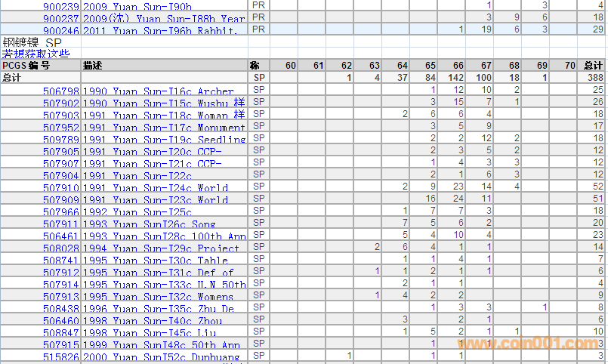Open PCGS number 507910 entry
608x364 pixels.
tap(60, 188)
